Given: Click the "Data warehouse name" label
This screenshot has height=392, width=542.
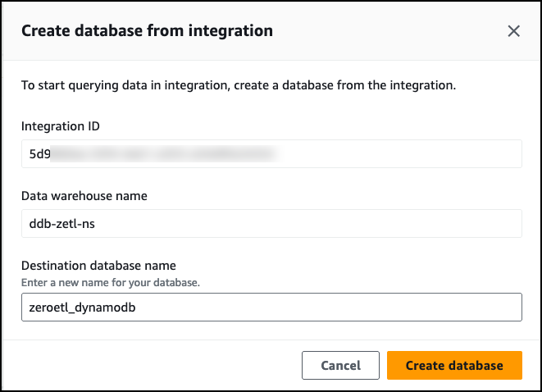Looking at the screenshot, I should pyautogui.click(x=85, y=196).
